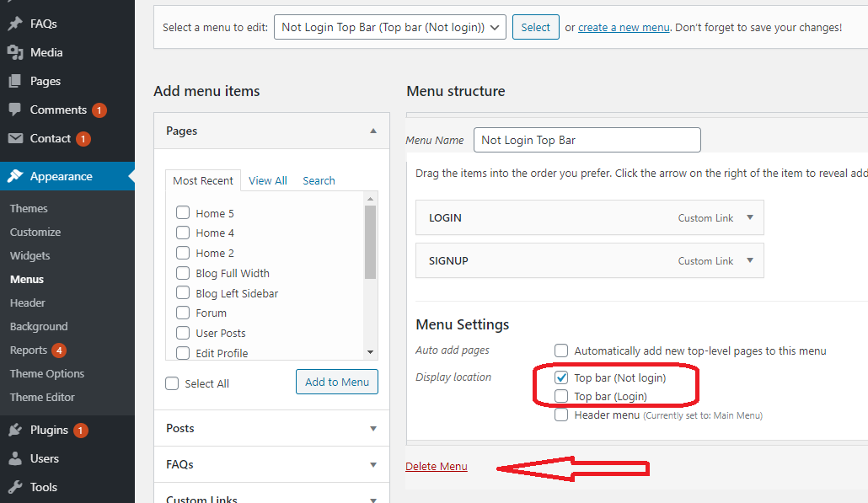Click the FAQs pin icon in sidebar
868x503 pixels.
(15, 24)
